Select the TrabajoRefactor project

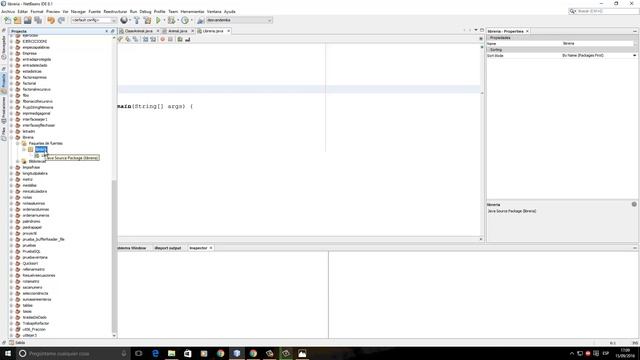pyautogui.click(x=36, y=323)
